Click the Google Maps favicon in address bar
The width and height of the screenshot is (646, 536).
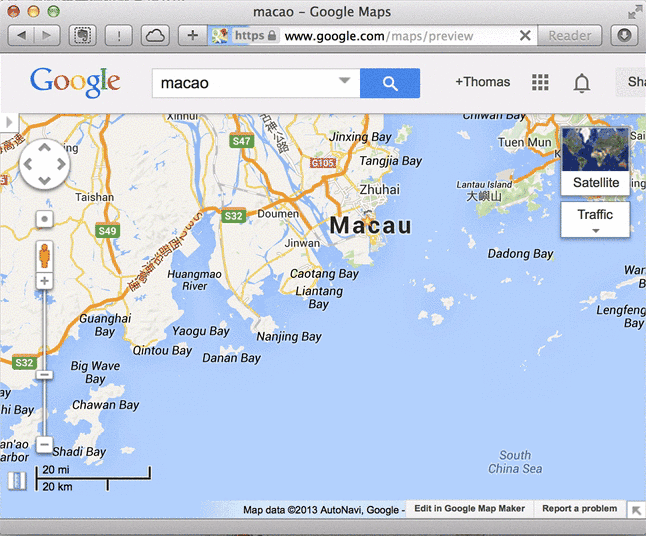(220, 36)
